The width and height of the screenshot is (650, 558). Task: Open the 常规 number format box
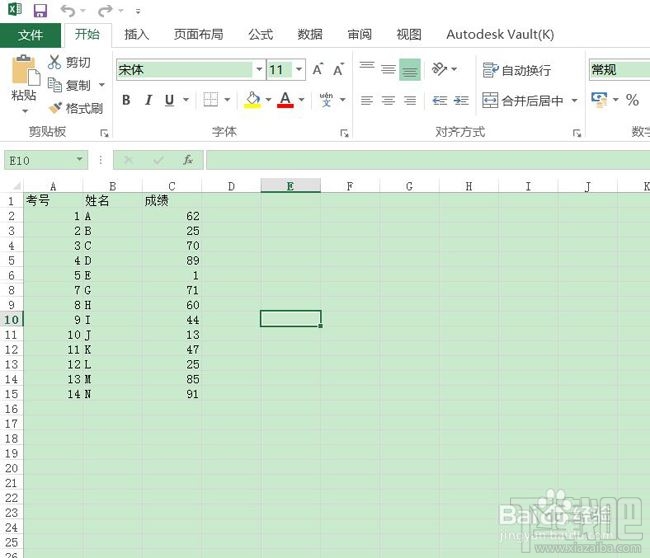click(x=619, y=70)
